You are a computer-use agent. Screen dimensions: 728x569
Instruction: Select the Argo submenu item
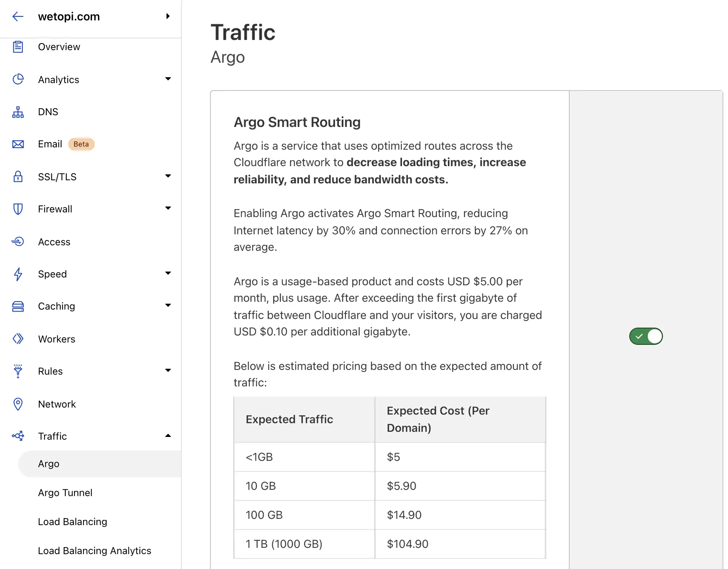(x=100, y=464)
